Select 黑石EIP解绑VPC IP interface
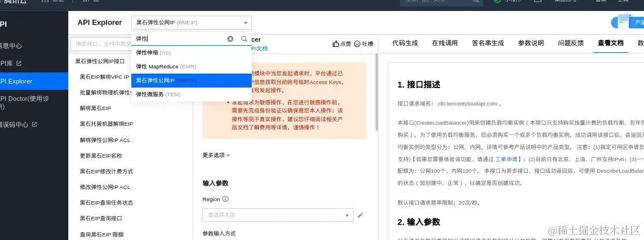Screen dimensions: 644x240 (x=104, y=77)
